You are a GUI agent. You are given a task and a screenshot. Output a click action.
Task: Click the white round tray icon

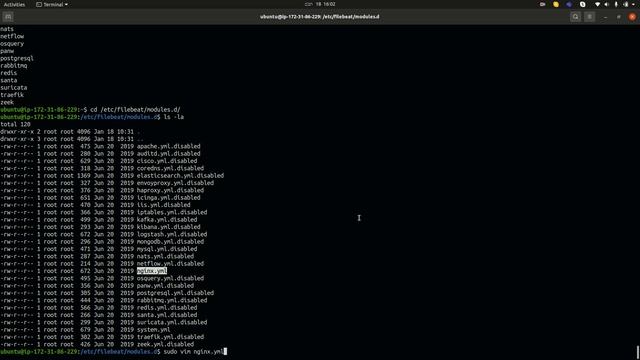[582, 4]
